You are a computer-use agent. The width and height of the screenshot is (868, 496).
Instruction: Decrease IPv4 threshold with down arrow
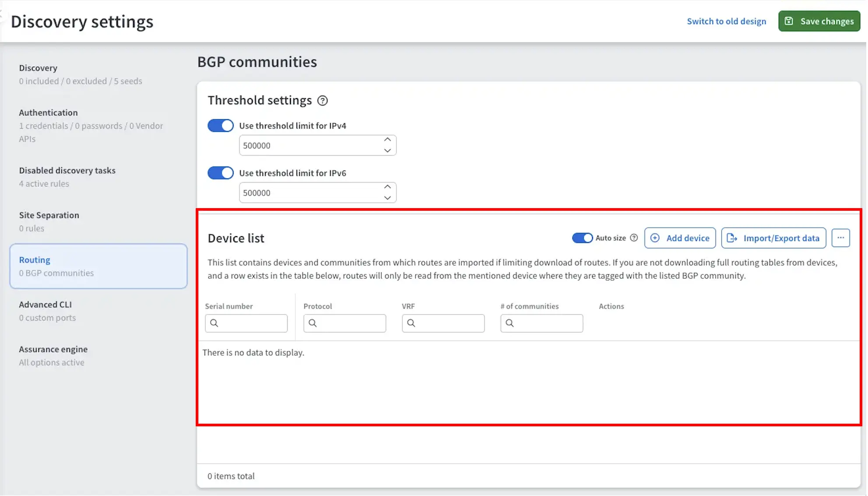click(x=388, y=151)
